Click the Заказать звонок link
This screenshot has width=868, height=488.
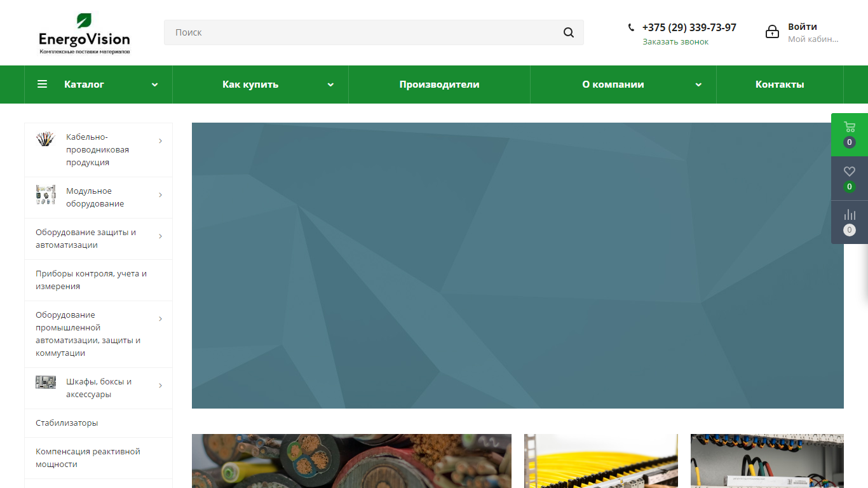pos(675,42)
